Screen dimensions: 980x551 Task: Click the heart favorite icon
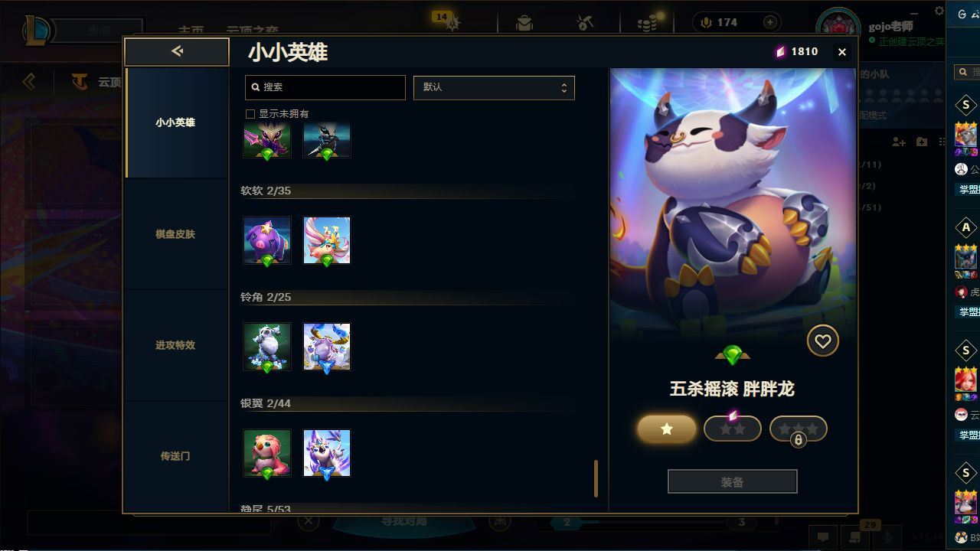(x=823, y=341)
